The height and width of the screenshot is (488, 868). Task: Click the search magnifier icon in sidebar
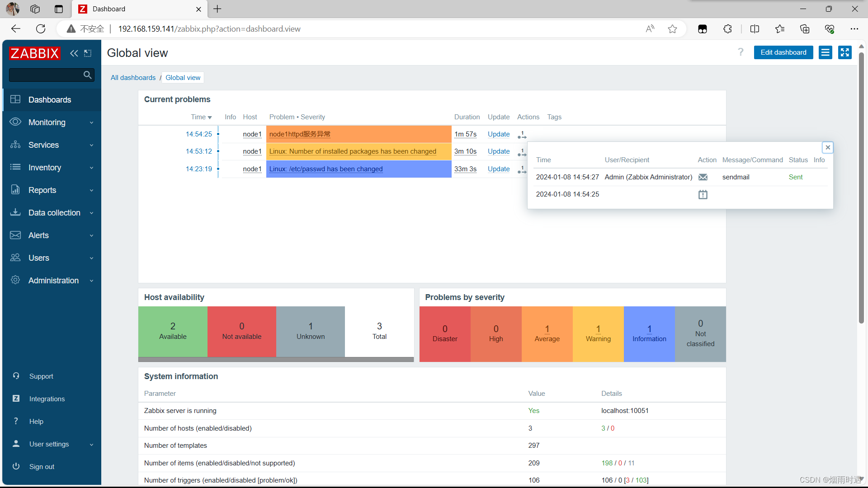coord(88,75)
